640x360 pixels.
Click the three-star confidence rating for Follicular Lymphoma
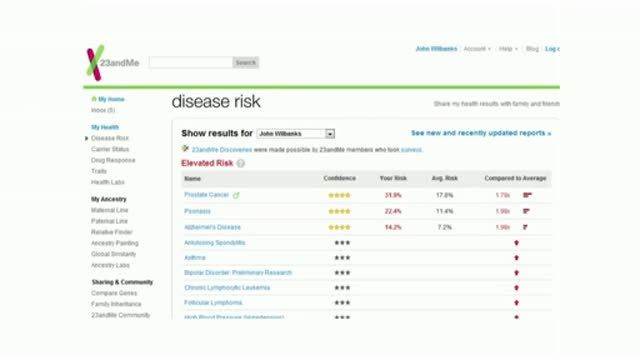tap(342, 303)
